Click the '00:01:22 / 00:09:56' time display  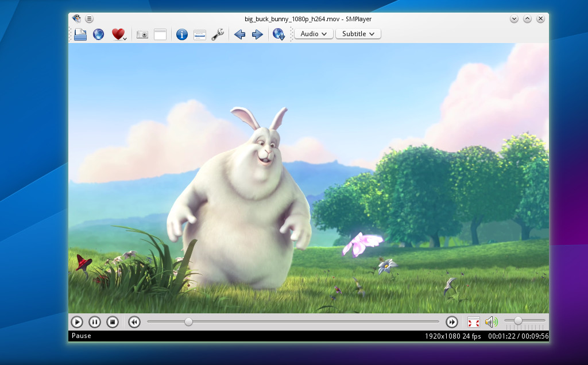pyautogui.click(x=519, y=336)
